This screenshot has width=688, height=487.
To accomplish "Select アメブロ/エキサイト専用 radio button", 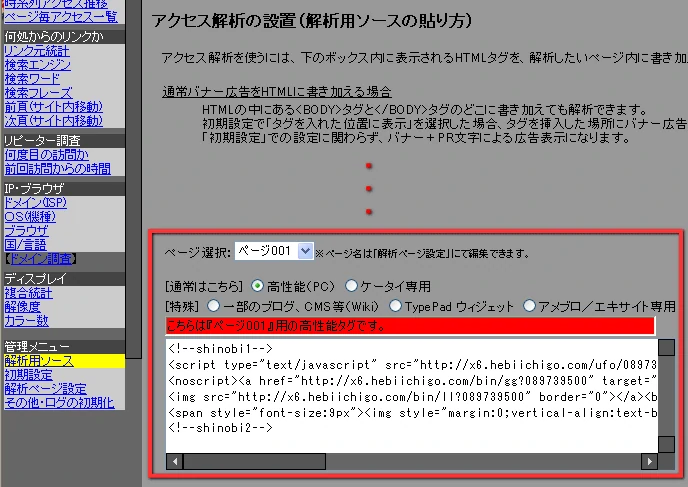I will click(x=529, y=306).
